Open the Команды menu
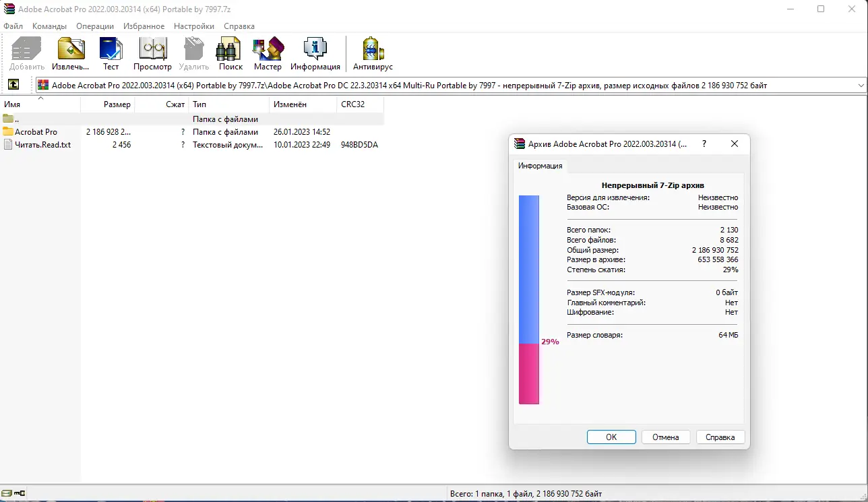Image resolution: width=868 pixels, height=502 pixels. point(49,26)
